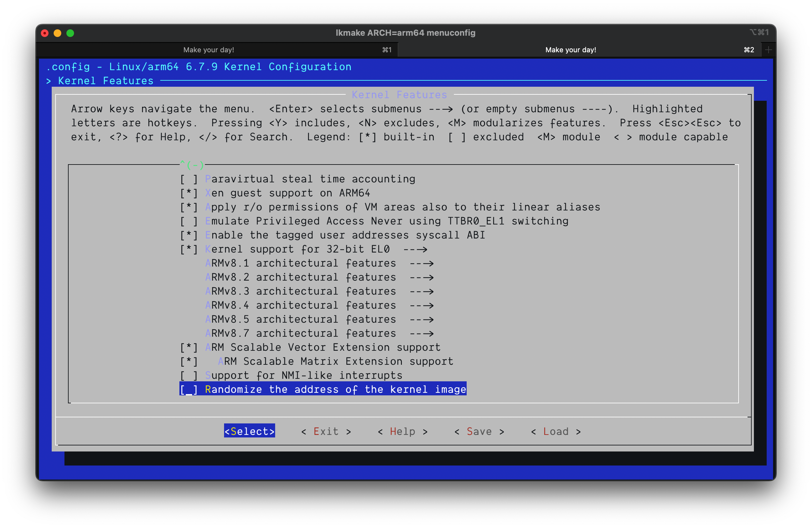Open ARMv8.1 architectural features submenu
Image resolution: width=812 pixels, height=528 pixels.
point(300,263)
